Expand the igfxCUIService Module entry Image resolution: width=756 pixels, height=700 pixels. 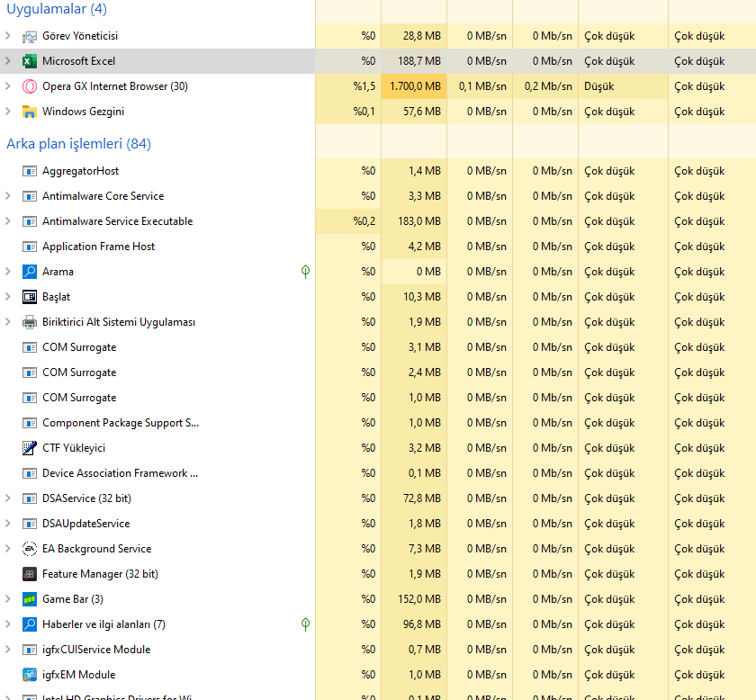tap(8, 649)
